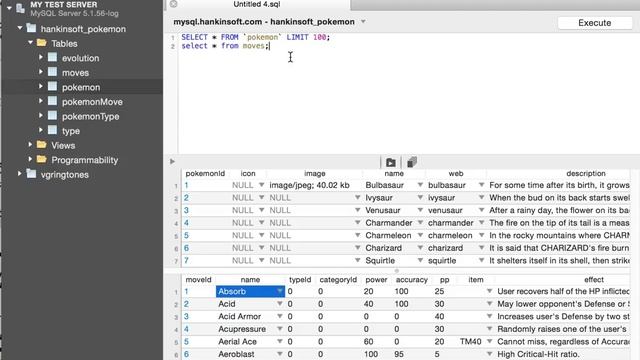Open dropdown arrow beside Bulbasaur name
Screen dimensions: 640x360
[x=420, y=185]
